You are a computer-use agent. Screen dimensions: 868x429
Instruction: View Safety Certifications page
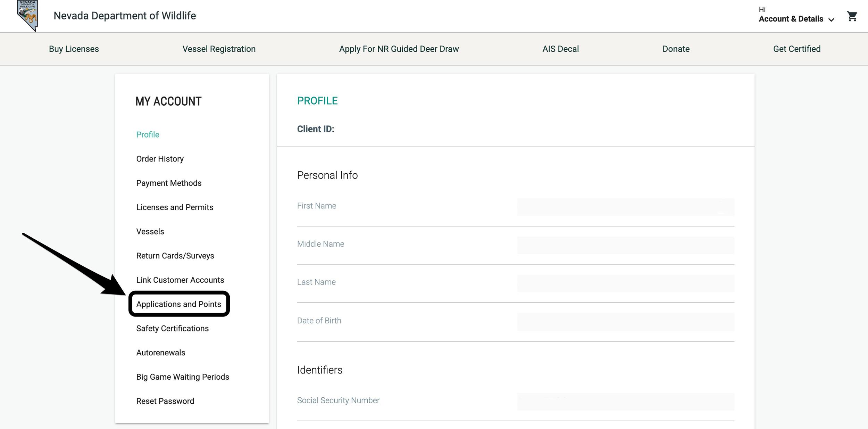click(172, 329)
